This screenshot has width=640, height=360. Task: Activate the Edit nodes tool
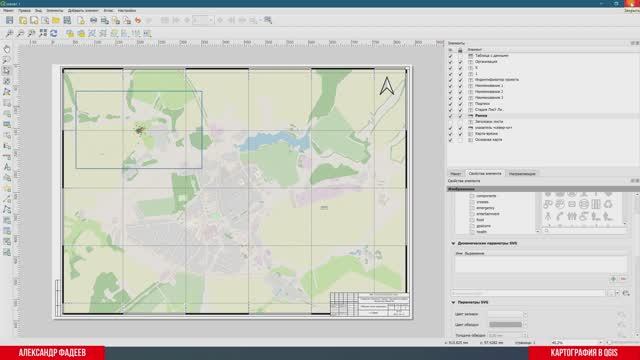click(7, 92)
